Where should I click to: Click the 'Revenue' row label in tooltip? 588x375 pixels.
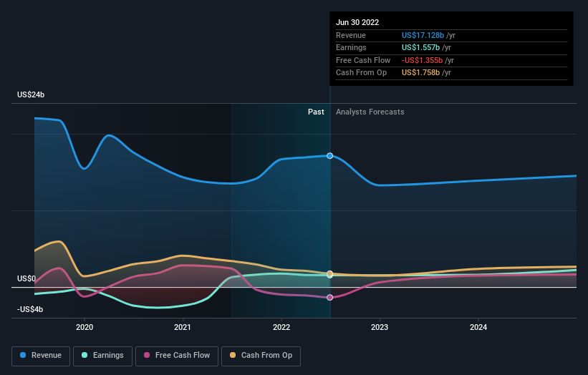pos(351,35)
